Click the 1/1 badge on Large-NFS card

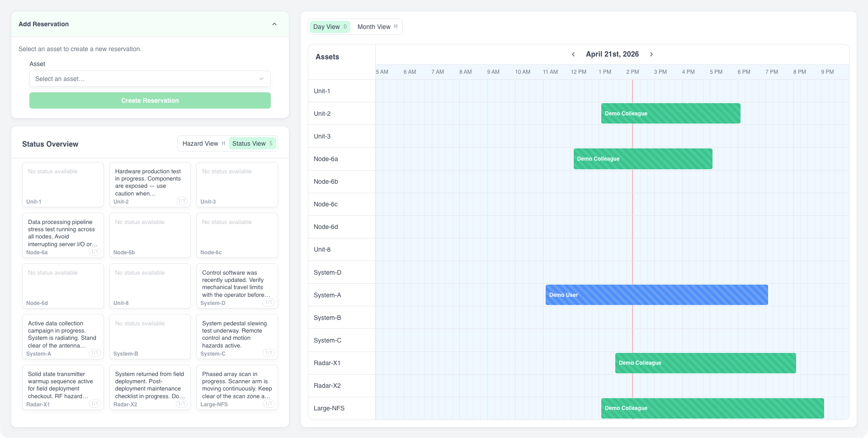(x=269, y=404)
